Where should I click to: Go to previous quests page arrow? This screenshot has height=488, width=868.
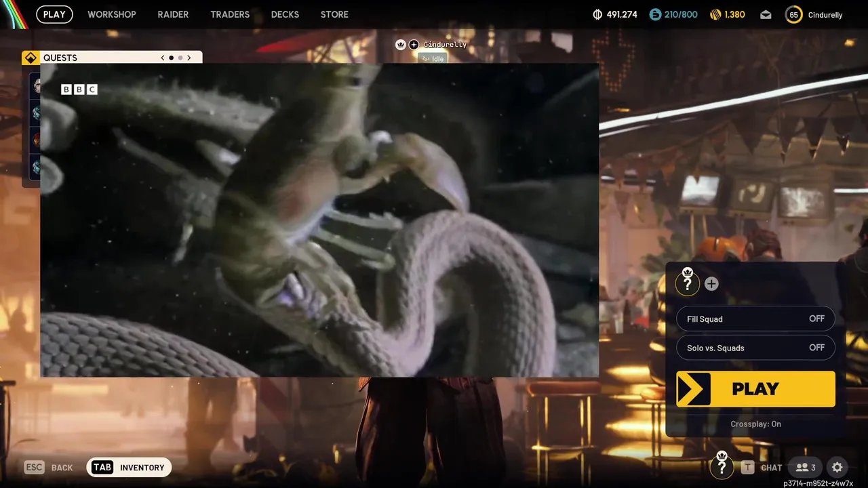[x=163, y=58]
